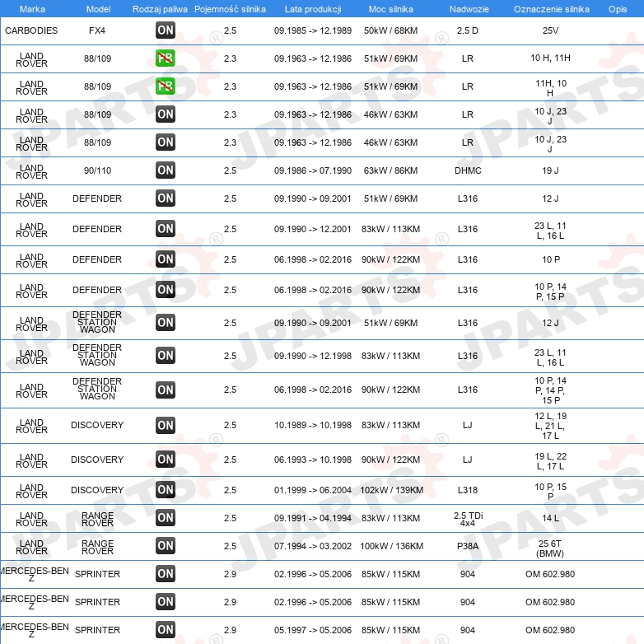The width and height of the screenshot is (644, 644).
Task: Click the Nadwozie column header
Action: pos(469,9)
